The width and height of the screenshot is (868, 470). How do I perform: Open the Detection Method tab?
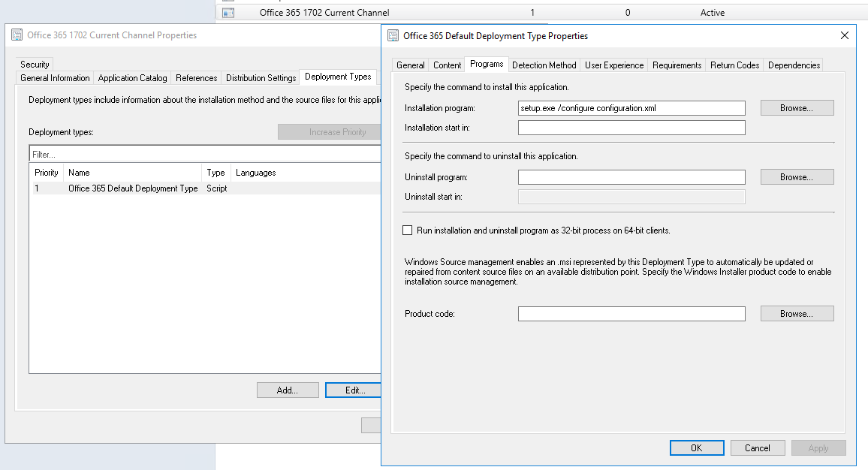pyautogui.click(x=544, y=65)
